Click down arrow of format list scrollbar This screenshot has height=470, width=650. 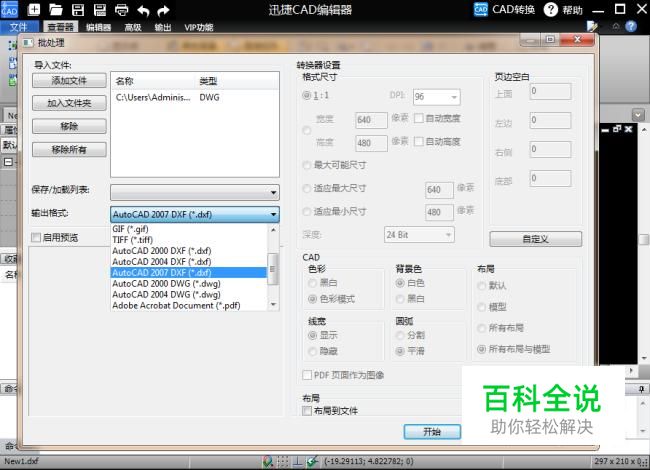point(273,305)
